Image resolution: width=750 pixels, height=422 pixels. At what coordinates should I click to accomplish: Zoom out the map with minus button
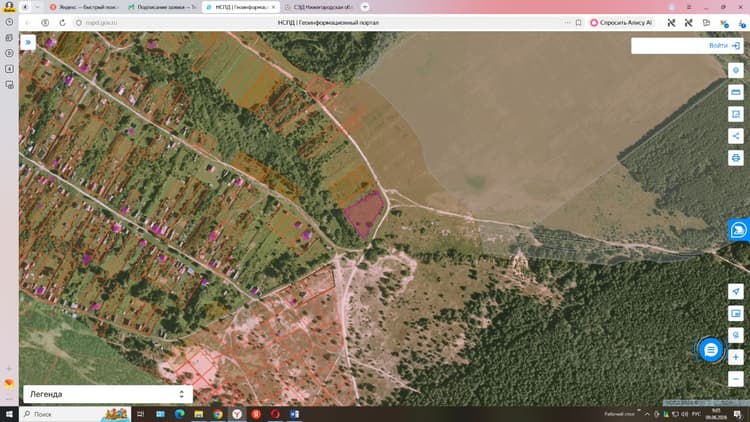pyautogui.click(x=736, y=379)
